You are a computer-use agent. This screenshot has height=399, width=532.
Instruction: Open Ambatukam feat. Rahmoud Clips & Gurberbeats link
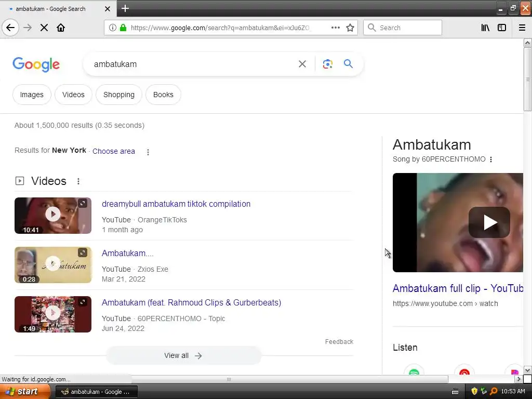pos(191,303)
